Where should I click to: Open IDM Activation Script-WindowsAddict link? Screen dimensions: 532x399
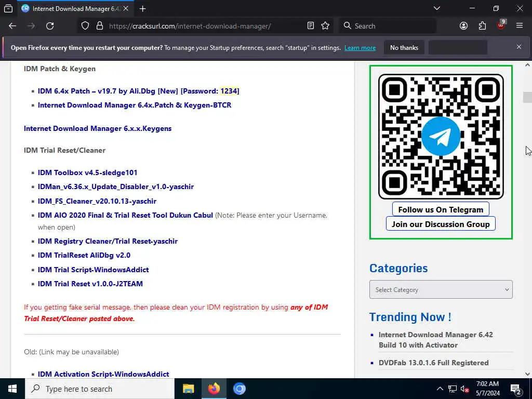[103, 374]
